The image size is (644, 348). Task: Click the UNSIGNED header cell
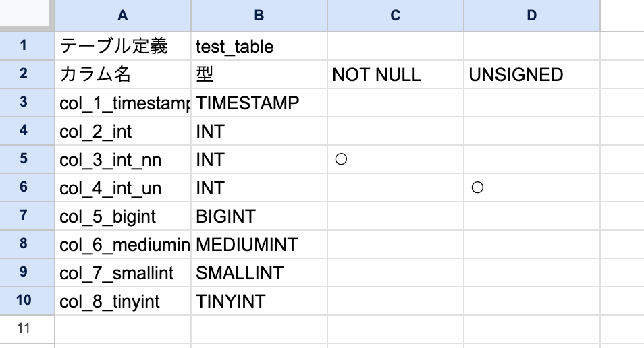532,75
